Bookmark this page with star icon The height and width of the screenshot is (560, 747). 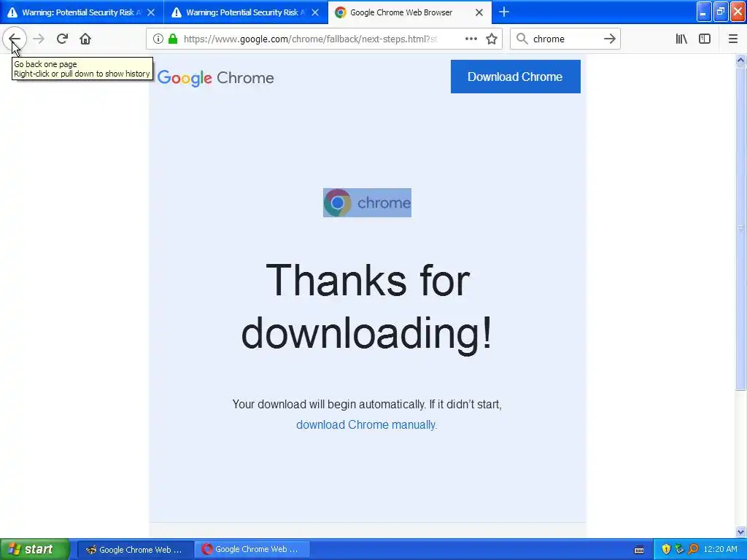click(x=492, y=39)
